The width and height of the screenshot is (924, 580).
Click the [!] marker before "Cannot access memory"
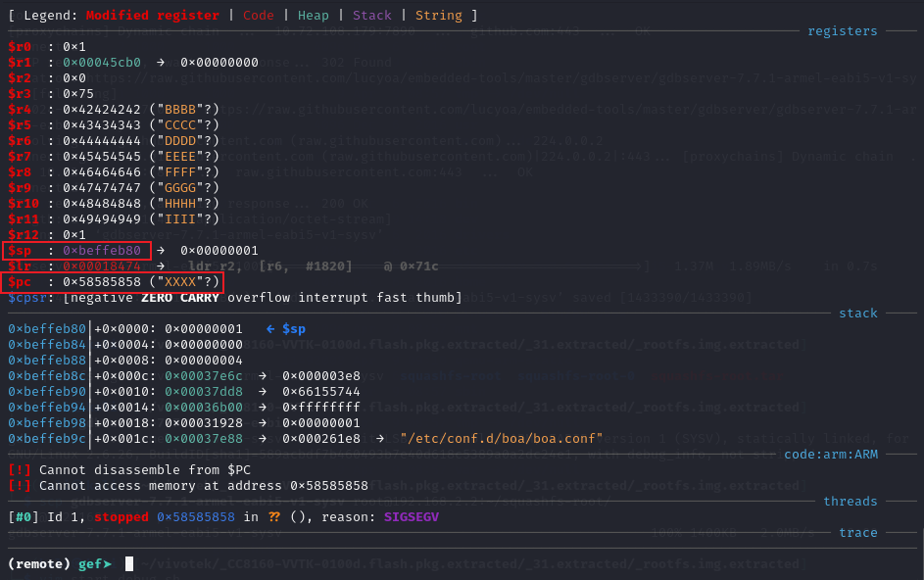pos(19,485)
